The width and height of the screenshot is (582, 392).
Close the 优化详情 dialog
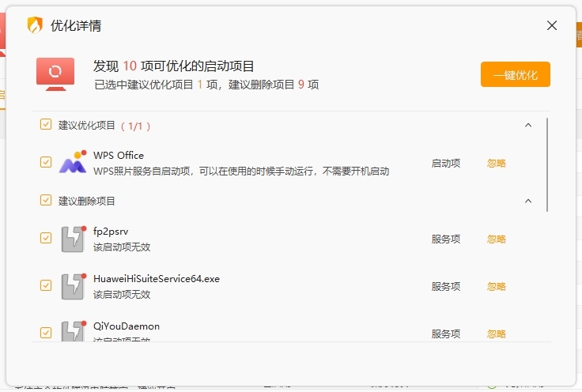pyautogui.click(x=552, y=25)
